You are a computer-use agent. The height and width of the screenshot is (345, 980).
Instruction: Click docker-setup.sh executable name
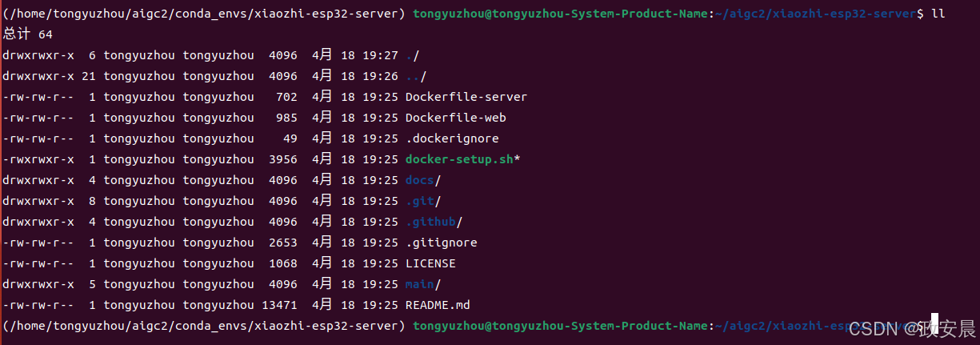click(459, 159)
